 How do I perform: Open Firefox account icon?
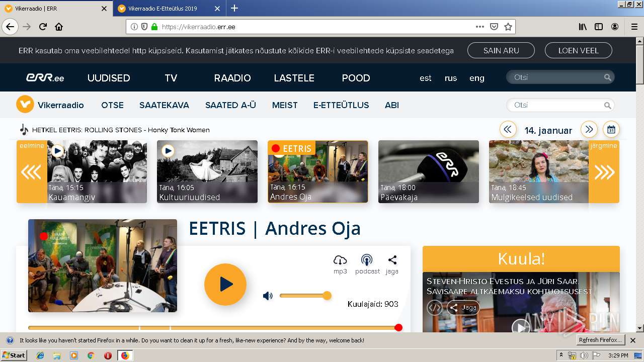pos(615,27)
